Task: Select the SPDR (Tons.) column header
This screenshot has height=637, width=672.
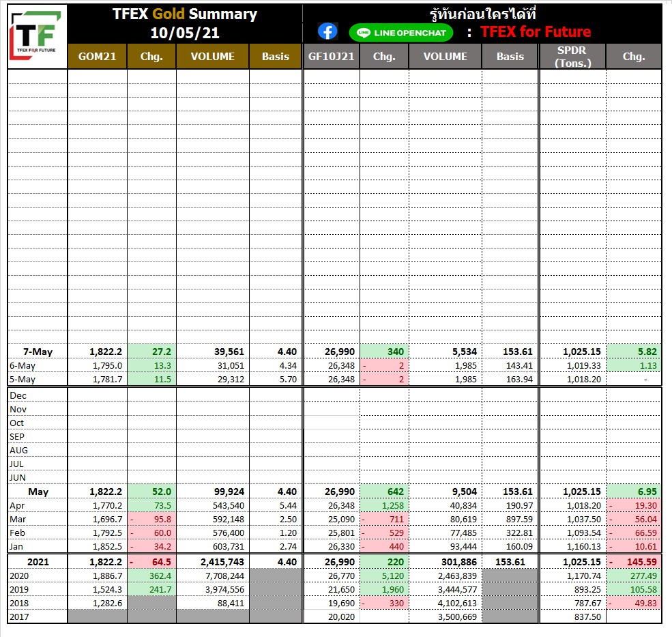Action: point(572,56)
